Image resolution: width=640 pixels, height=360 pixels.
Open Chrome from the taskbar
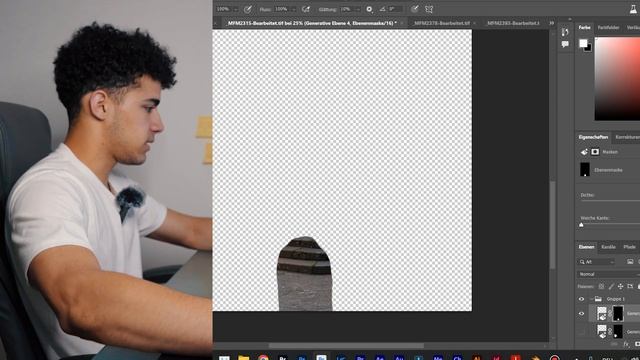[263, 358]
